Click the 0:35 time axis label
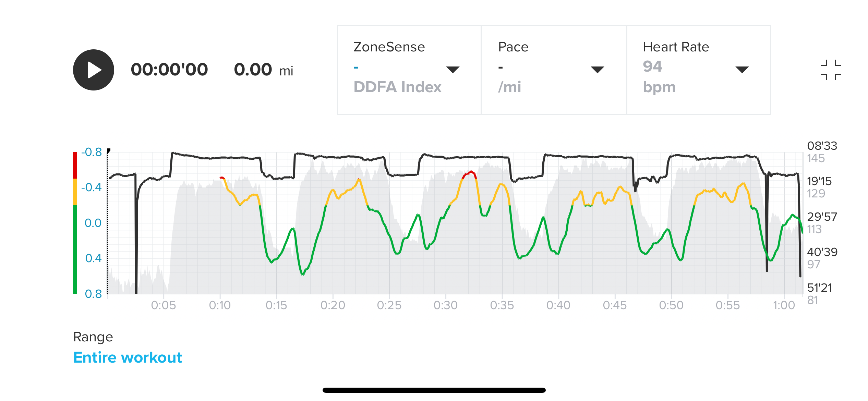Image resolution: width=868 pixels, height=401 pixels. coord(502,305)
